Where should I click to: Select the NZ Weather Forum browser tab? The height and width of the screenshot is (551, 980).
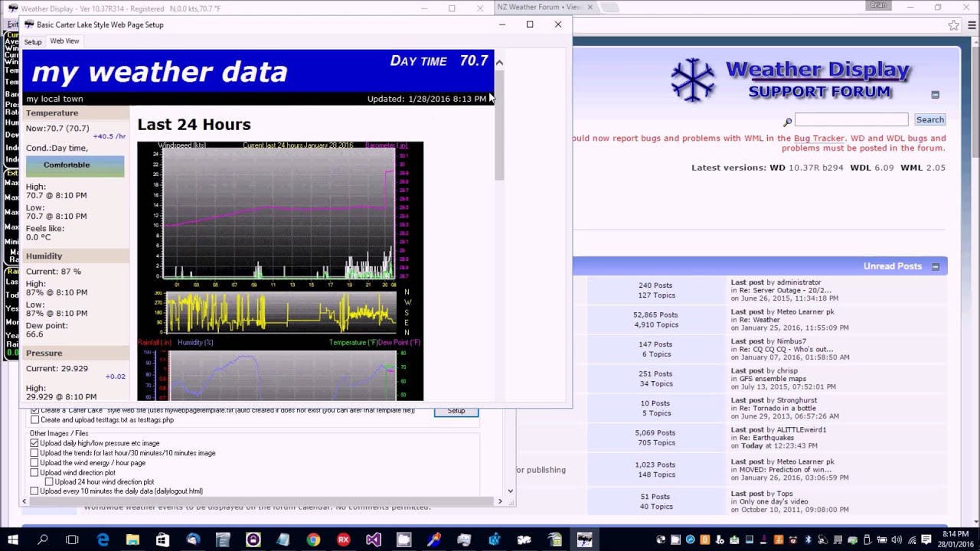(x=540, y=7)
